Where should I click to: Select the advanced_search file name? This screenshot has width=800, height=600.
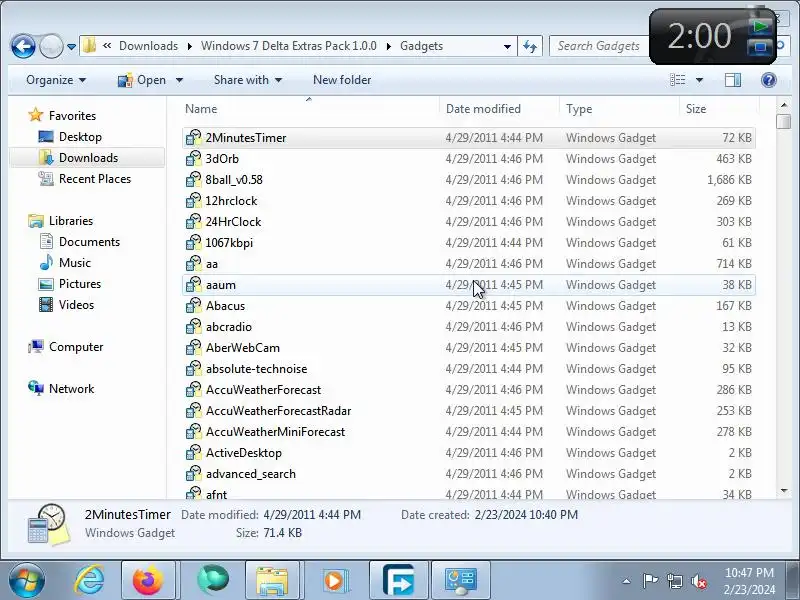[x=251, y=473]
